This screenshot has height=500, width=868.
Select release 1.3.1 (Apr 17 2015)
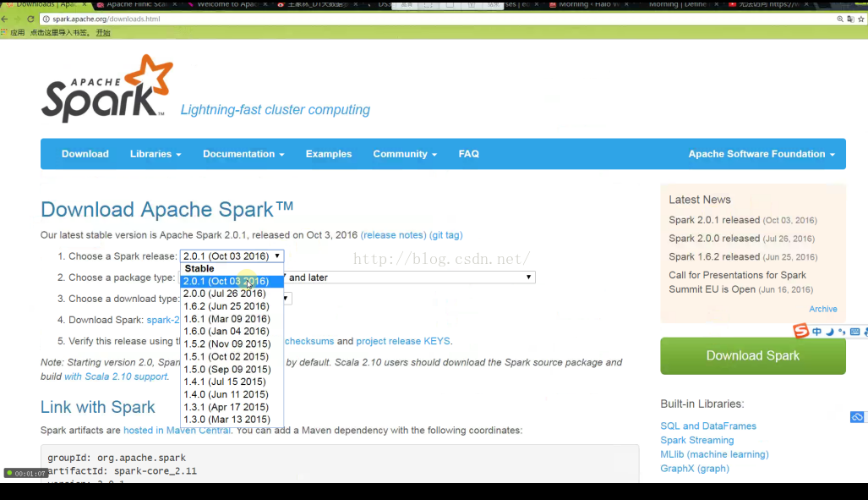click(232, 407)
